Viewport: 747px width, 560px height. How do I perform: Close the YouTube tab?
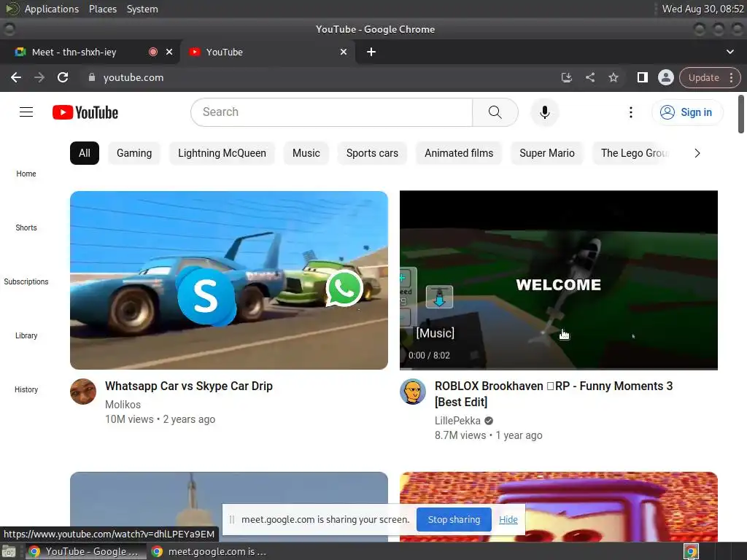pyautogui.click(x=344, y=52)
